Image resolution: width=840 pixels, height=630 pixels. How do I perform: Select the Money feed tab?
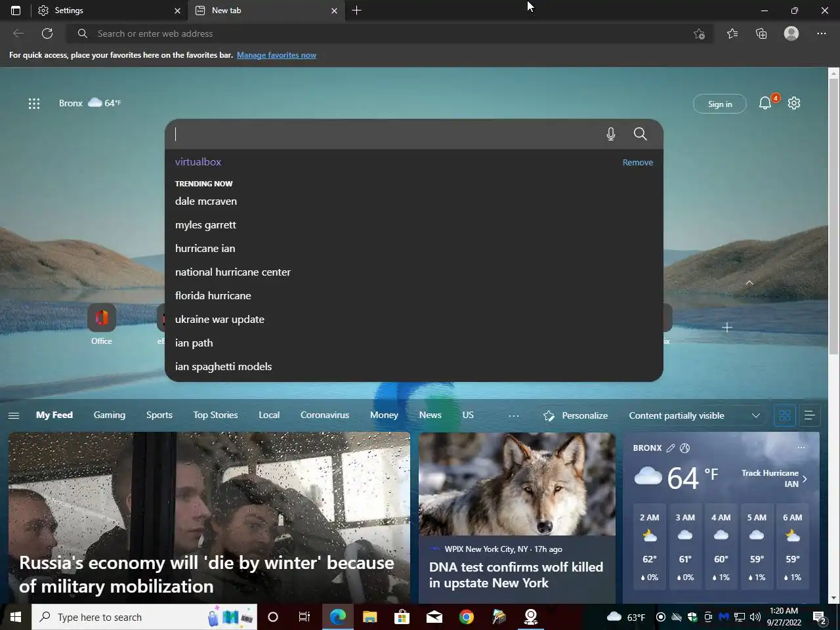384,415
